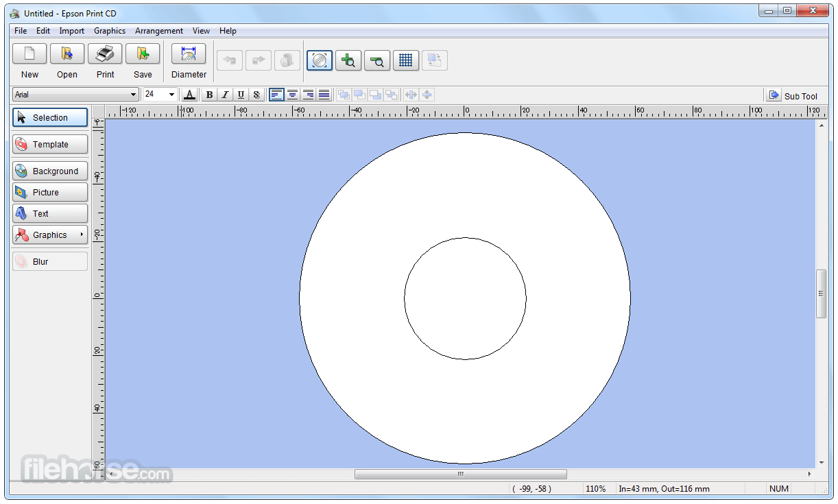Add Text to the label
Screen dimensions: 838x504
tap(50, 214)
